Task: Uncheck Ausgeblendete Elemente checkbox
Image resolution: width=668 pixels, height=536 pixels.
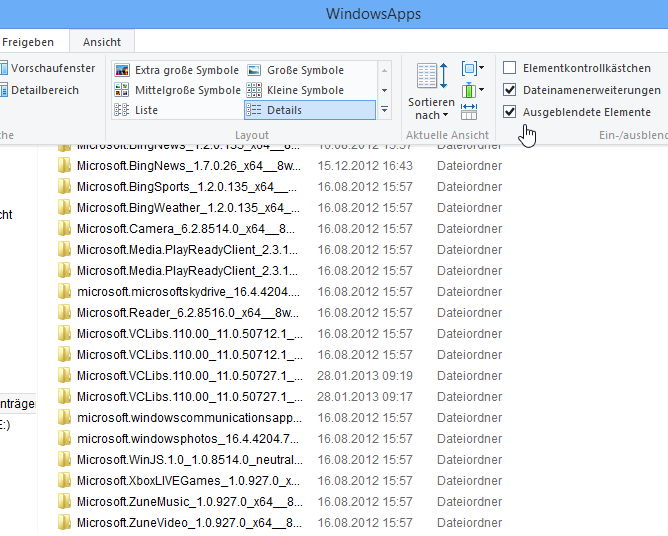Action: [x=510, y=112]
